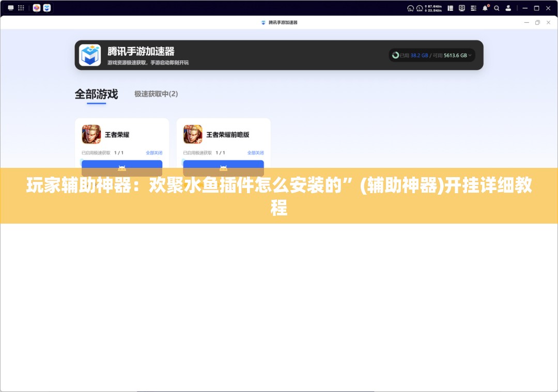Open the sidebar panel icon in system tray
The width and height of the screenshot is (558, 392).
point(450,8)
